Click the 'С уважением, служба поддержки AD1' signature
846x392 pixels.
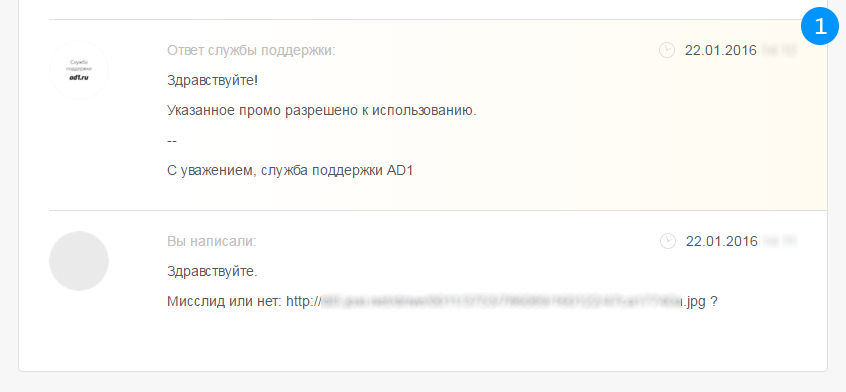[290, 171]
